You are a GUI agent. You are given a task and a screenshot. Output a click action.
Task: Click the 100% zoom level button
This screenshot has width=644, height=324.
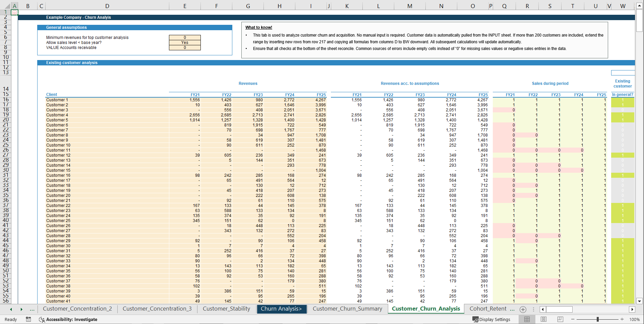(x=635, y=319)
